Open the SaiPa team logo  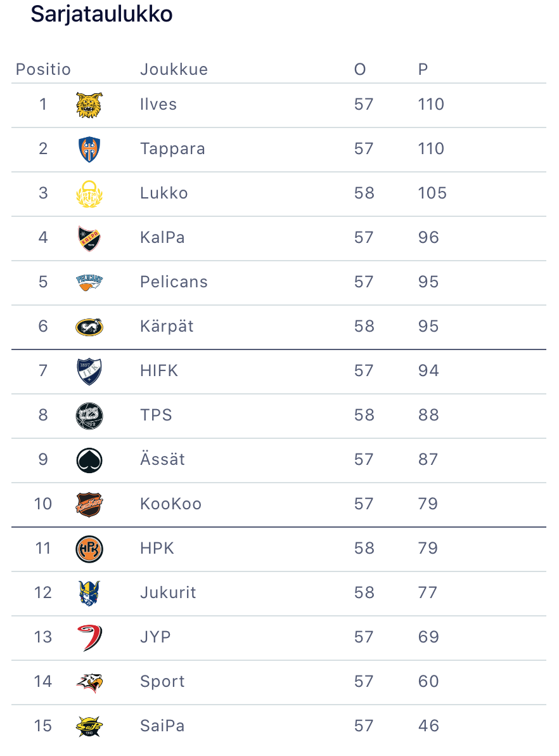[x=89, y=726]
